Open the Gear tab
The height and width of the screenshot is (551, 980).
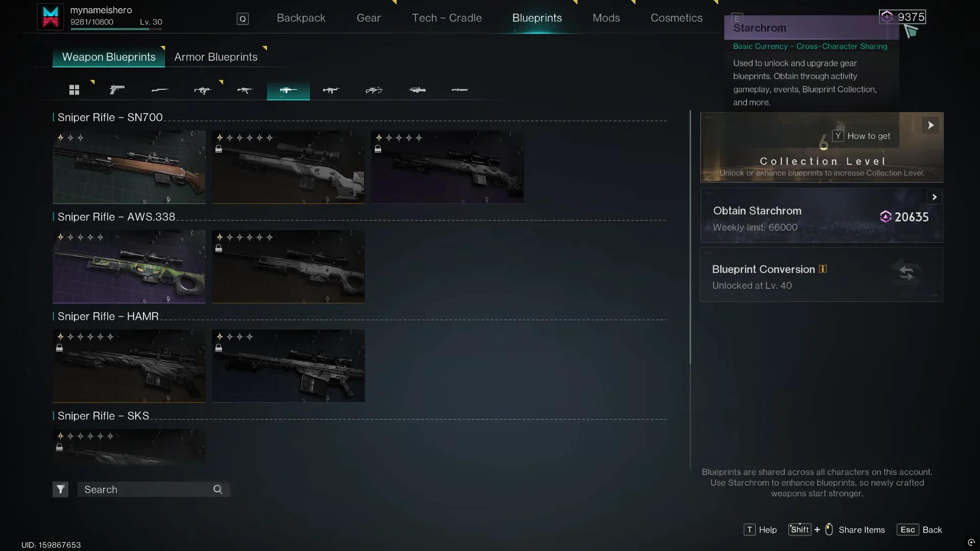(x=369, y=18)
